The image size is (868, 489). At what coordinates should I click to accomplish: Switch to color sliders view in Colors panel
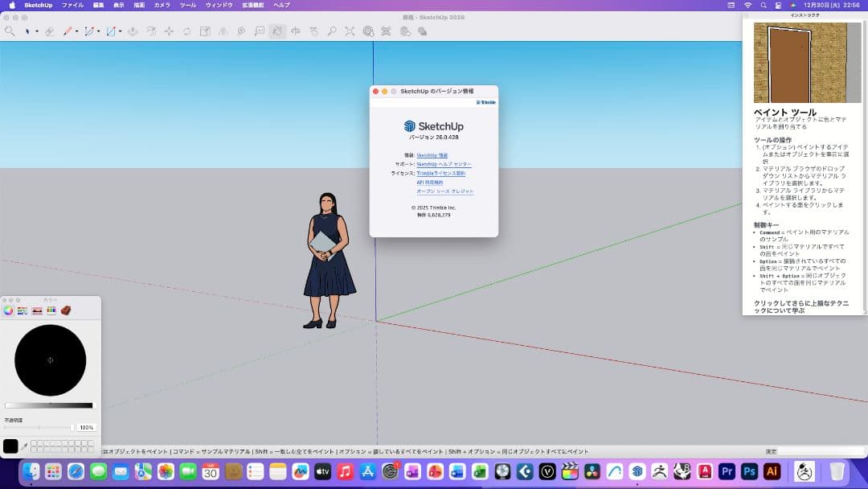tap(21, 310)
